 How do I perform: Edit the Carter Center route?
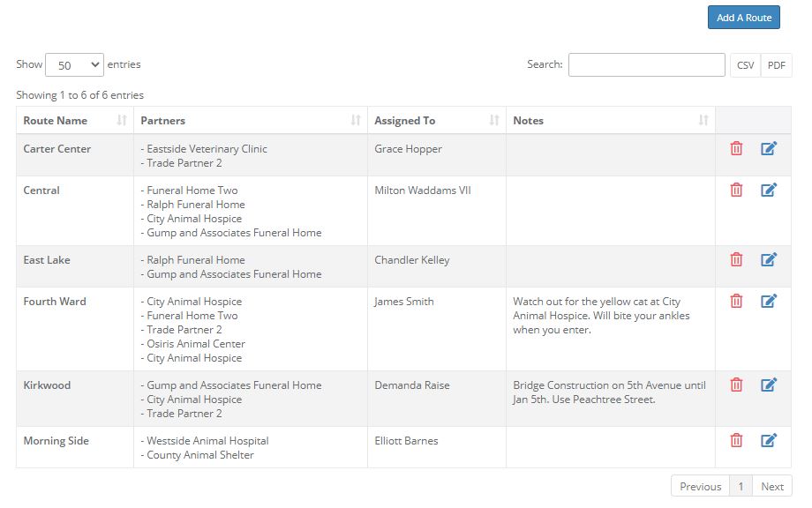(x=769, y=149)
